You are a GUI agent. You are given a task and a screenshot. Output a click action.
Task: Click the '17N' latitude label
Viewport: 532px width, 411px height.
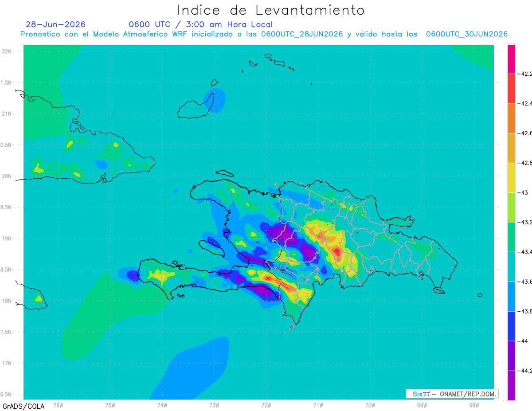point(7,363)
